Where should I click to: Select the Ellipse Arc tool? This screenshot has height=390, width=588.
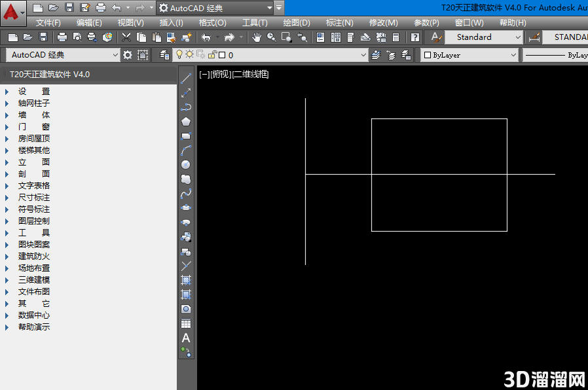(x=186, y=222)
